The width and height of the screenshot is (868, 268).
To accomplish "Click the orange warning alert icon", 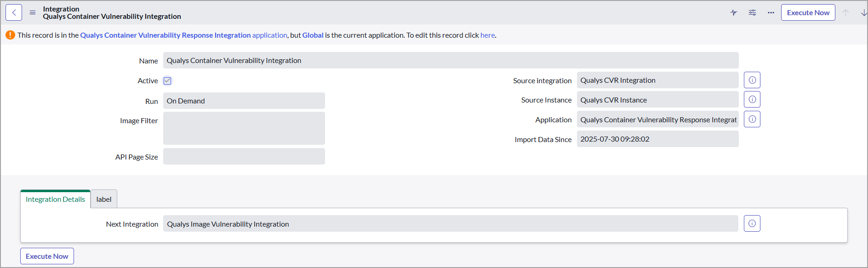I will click(10, 35).
